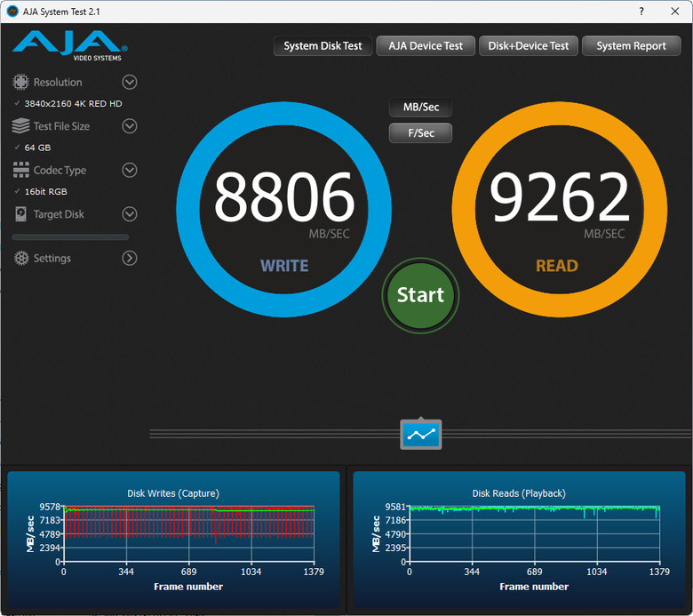Click the Disk Reads (Playback) title
The height and width of the screenshot is (616, 693).
(519, 493)
